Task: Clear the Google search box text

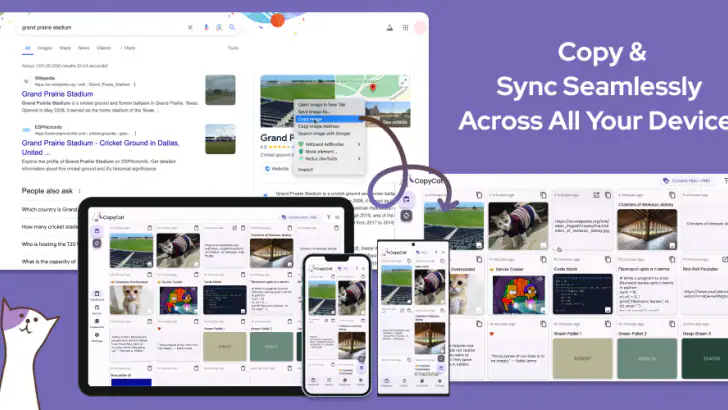Action: [190, 27]
